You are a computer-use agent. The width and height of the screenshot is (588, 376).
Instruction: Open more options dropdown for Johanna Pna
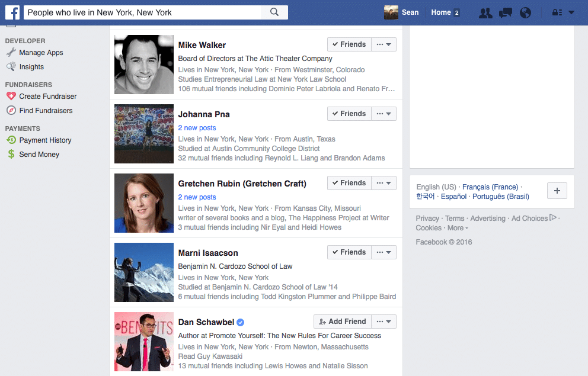click(x=384, y=114)
